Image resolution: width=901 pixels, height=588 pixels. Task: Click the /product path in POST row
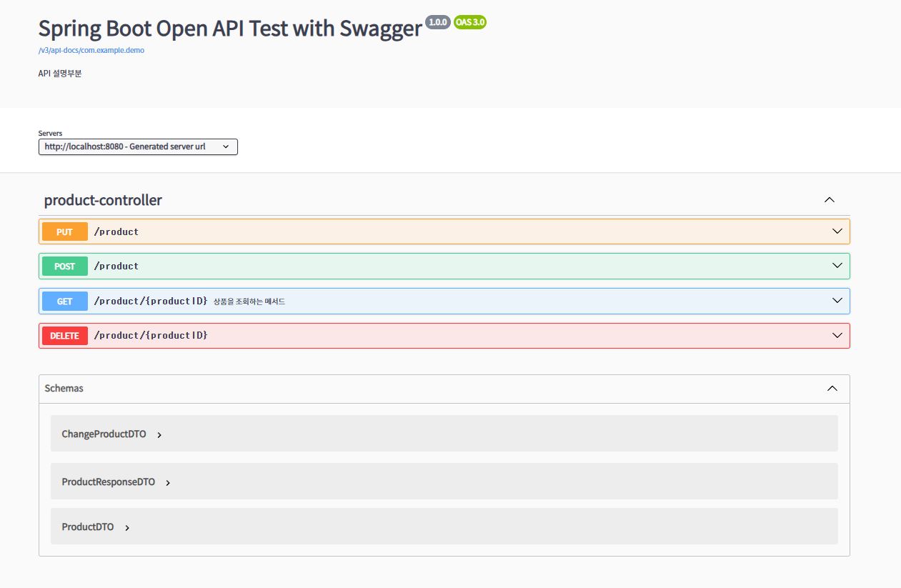click(x=116, y=266)
